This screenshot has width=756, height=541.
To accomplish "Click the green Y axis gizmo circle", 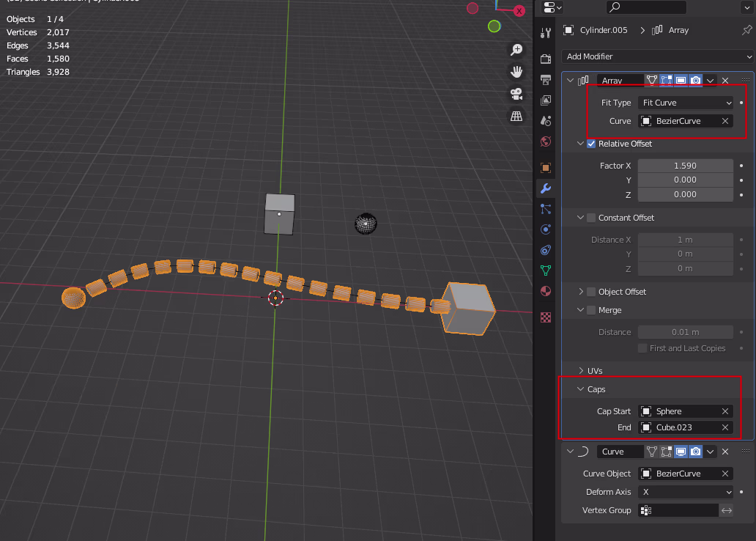I will (494, 26).
